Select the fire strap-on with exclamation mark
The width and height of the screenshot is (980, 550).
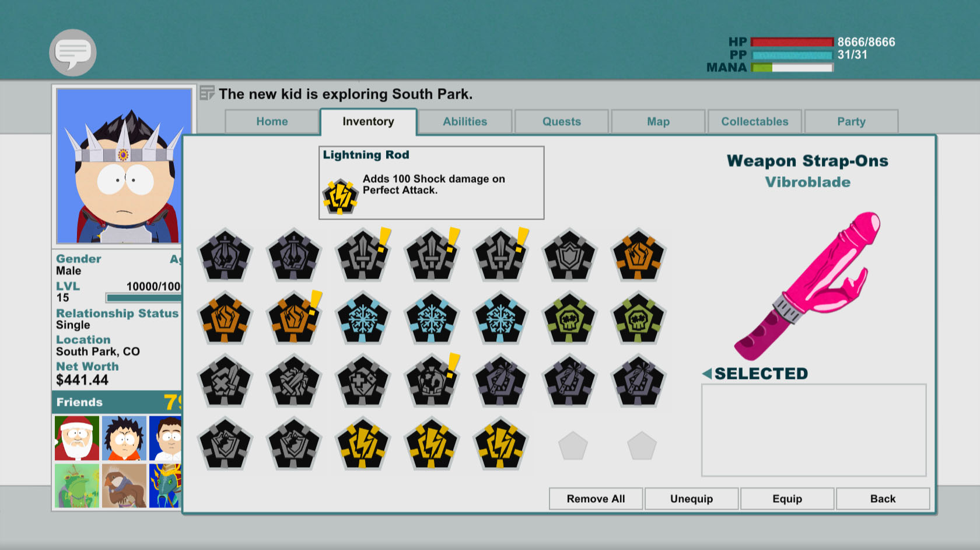[x=293, y=318]
